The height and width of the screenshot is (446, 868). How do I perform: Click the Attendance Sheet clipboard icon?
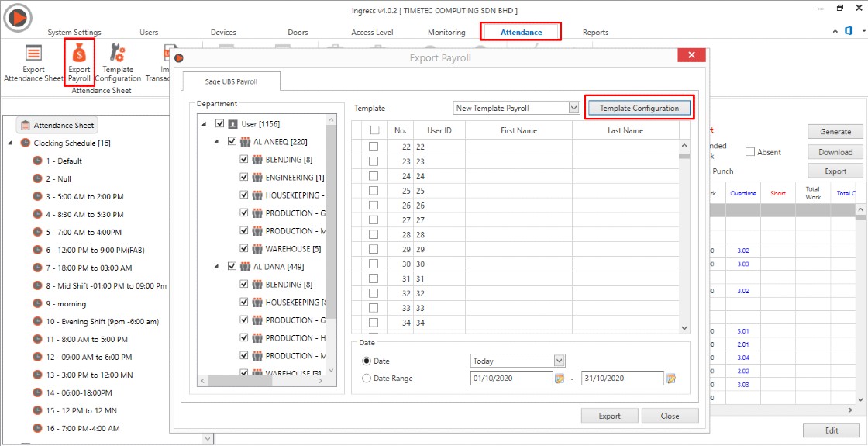point(26,125)
